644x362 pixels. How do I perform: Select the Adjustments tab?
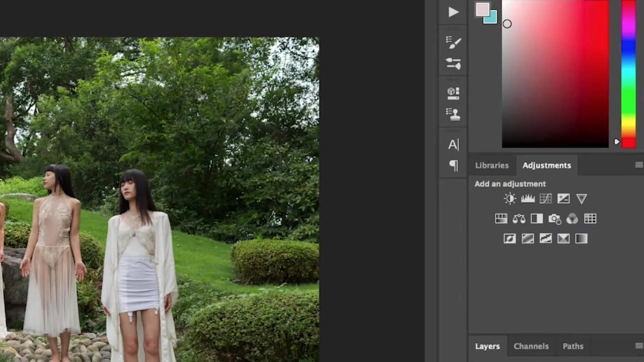[x=546, y=165]
